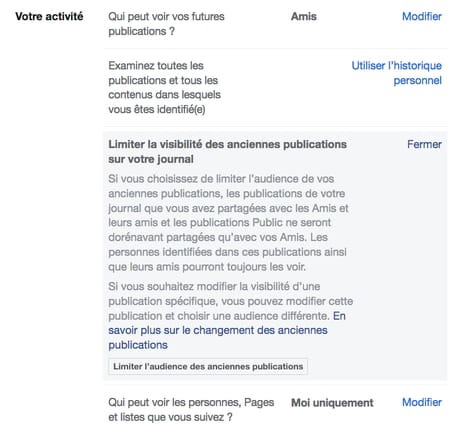
Task: Click the text sur votre journal in heading
Action: pos(151,159)
